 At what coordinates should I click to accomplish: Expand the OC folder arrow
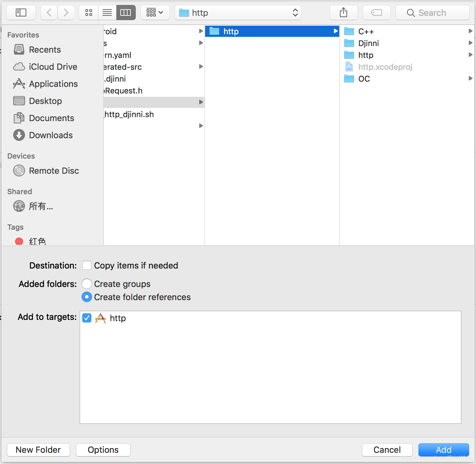(470, 78)
